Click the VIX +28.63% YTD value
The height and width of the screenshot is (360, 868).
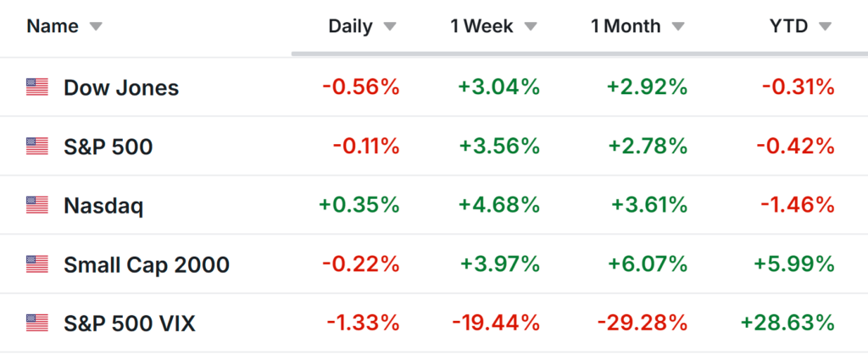pyautogui.click(x=787, y=323)
